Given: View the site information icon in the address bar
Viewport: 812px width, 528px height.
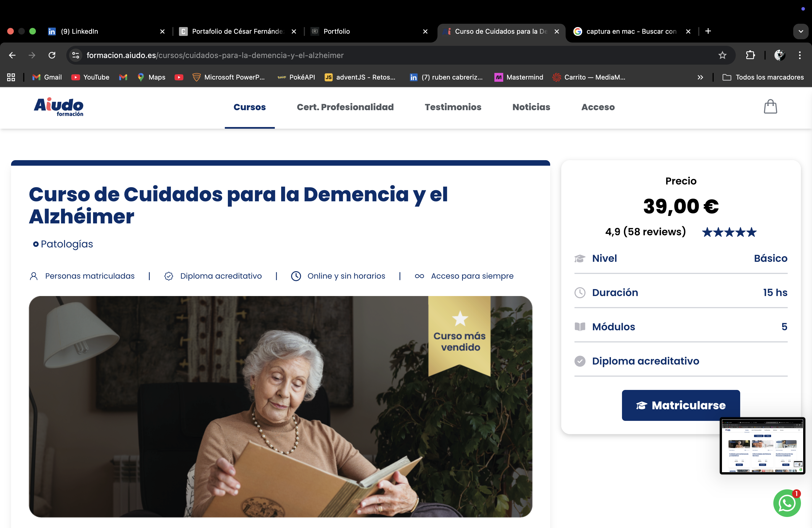Looking at the screenshot, I should (76, 55).
